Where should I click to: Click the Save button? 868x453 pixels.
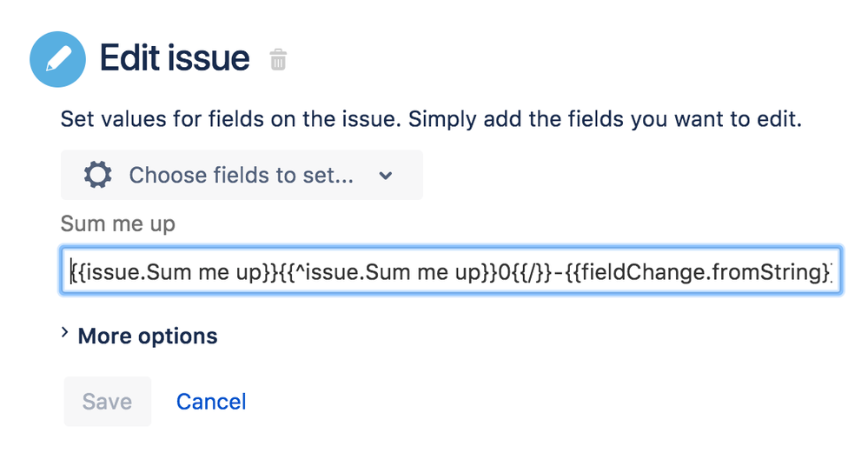coord(108,402)
